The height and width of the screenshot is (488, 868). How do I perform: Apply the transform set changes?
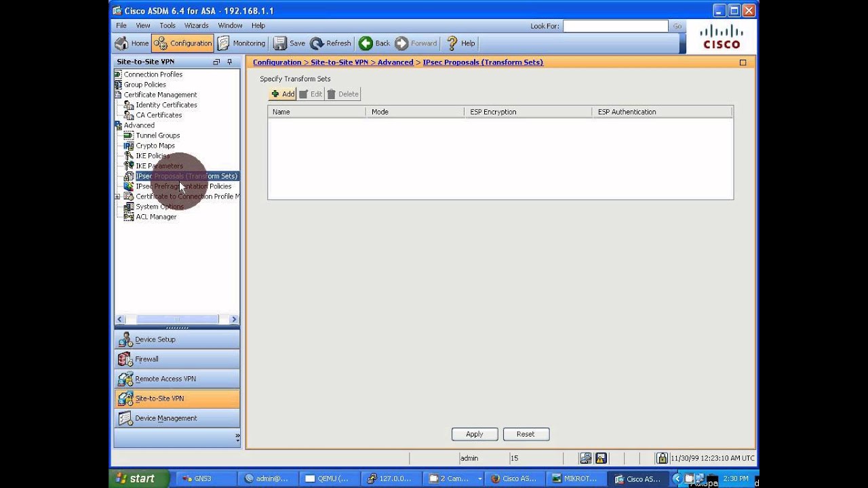475,434
